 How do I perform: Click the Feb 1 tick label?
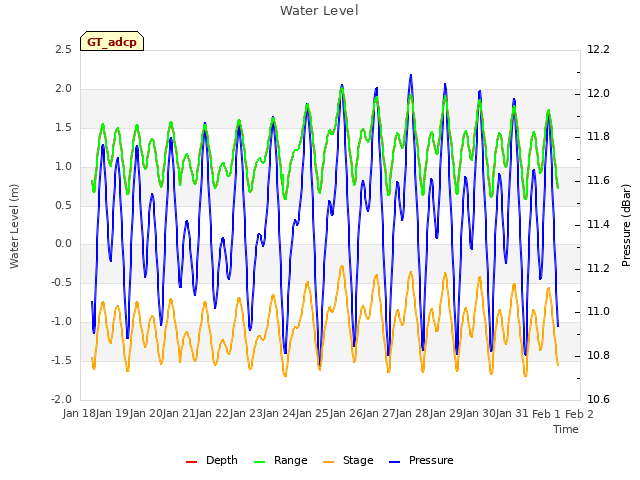tap(547, 414)
